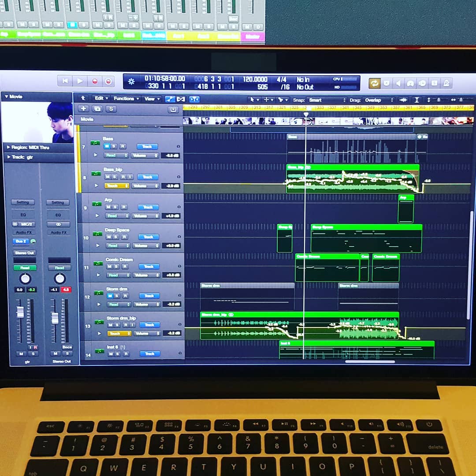The width and height of the screenshot is (476, 476).
Task: Enable the Metronome click button
Action: 446,83
